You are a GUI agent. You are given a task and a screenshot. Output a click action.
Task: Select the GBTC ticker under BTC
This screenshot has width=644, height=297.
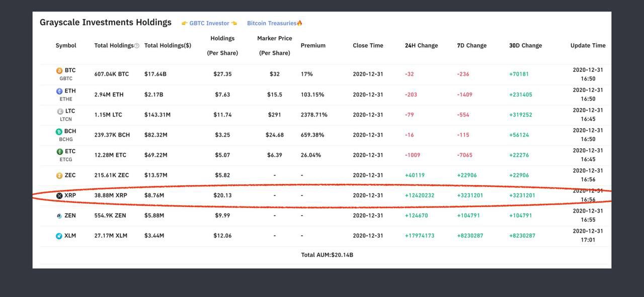click(66, 79)
